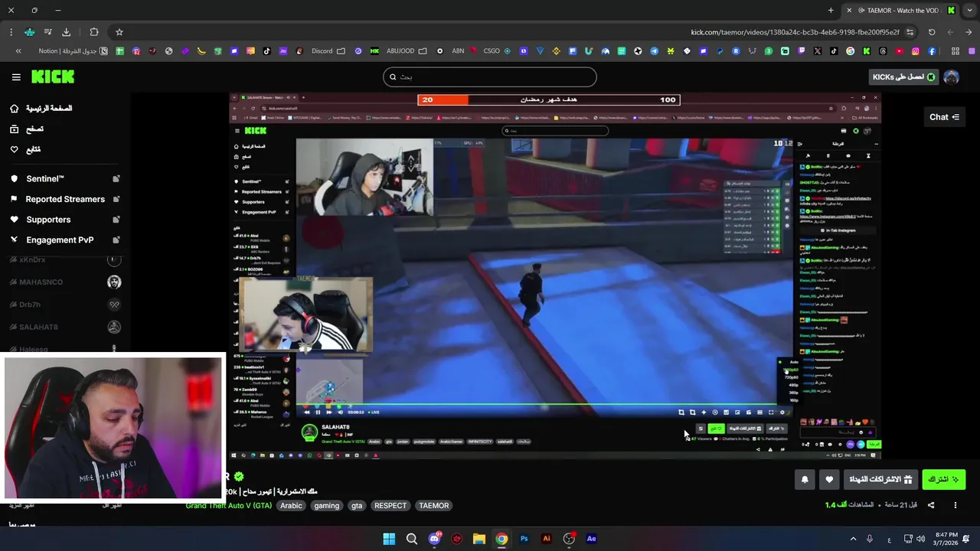Open the home page sidebar item
The height and width of the screenshot is (551, 980).
[x=41, y=109]
